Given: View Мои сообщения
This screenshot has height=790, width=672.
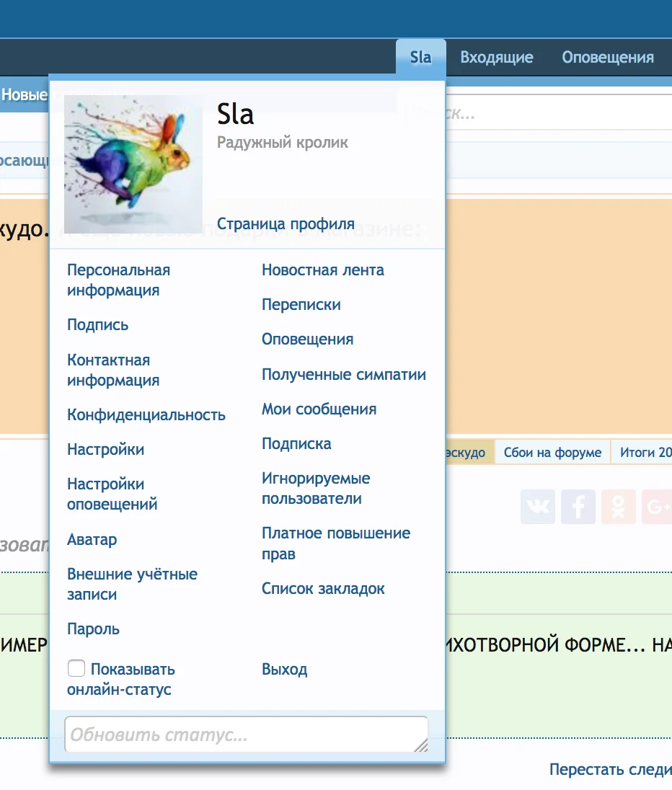Looking at the screenshot, I should (319, 409).
